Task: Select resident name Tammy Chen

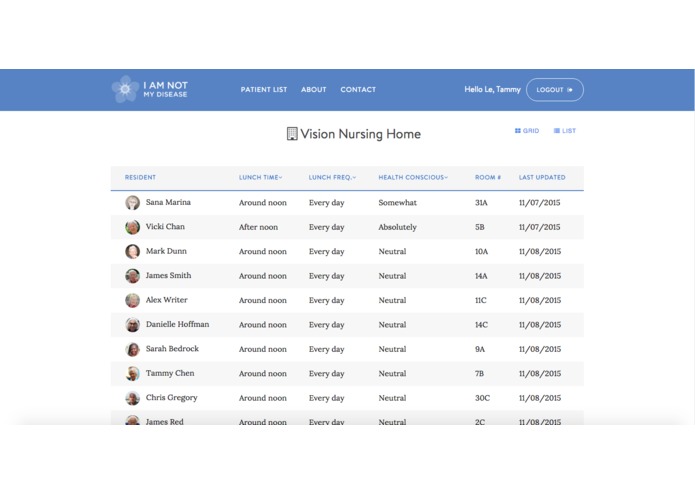Action: coord(170,373)
